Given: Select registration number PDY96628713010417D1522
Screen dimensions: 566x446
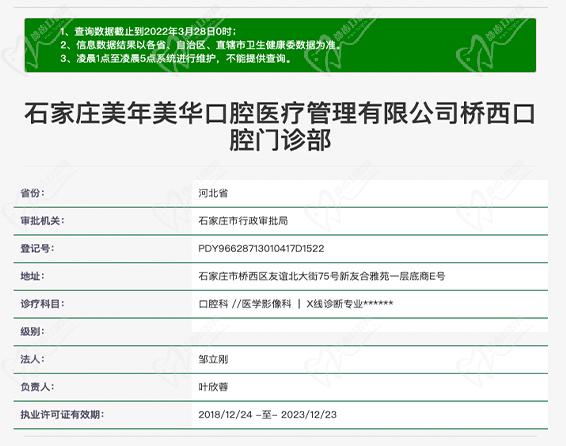Looking at the screenshot, I should click(261, 248).
